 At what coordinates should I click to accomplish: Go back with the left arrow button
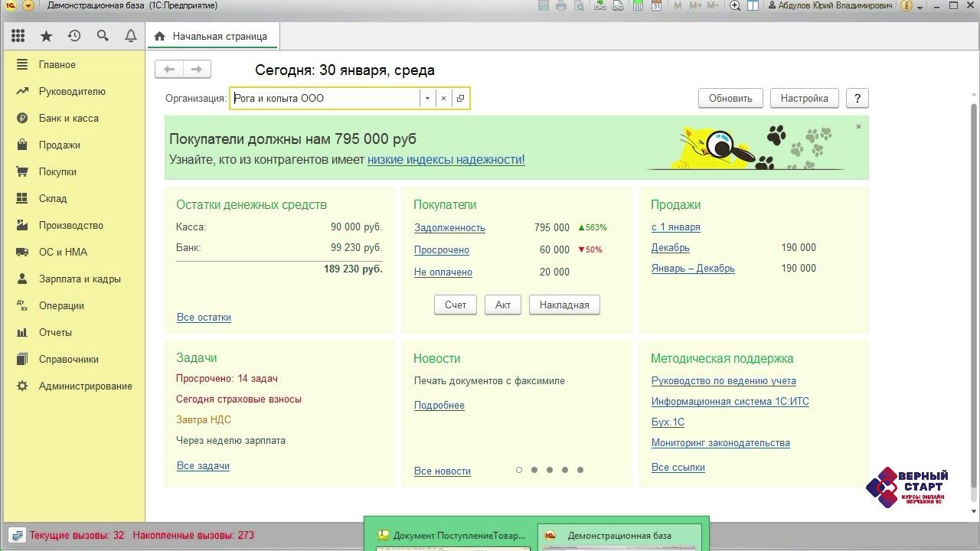(169, 69)
